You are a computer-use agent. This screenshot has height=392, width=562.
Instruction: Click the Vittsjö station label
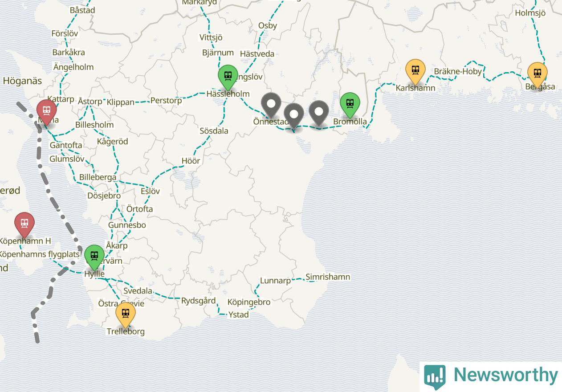(211, 38)
